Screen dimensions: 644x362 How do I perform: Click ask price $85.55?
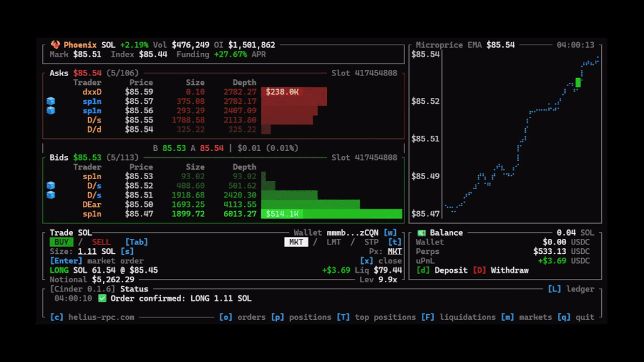pyautogui.click(x=139, y=120)
